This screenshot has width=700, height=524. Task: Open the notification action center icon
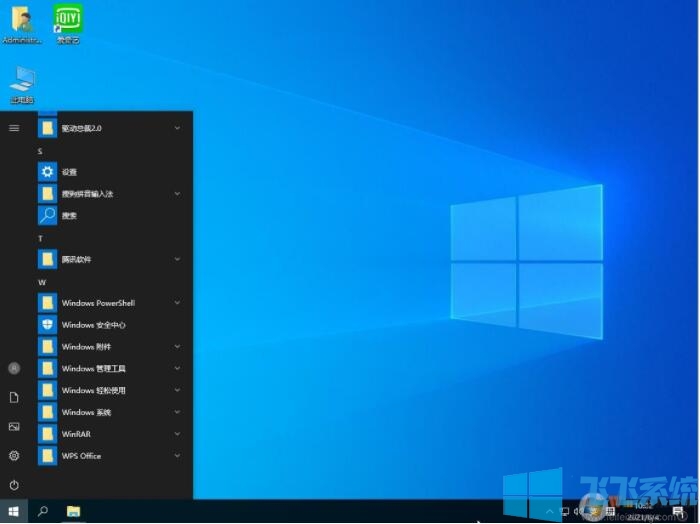[678, 512]
